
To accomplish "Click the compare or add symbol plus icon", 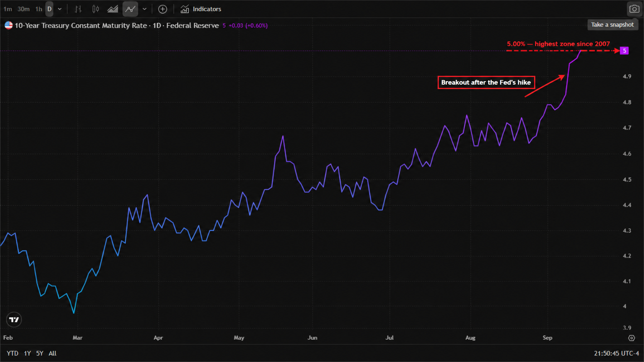I will point(163,9).
